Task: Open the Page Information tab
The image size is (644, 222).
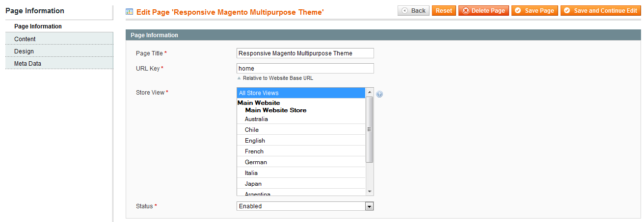Action: tap(59, 26)
